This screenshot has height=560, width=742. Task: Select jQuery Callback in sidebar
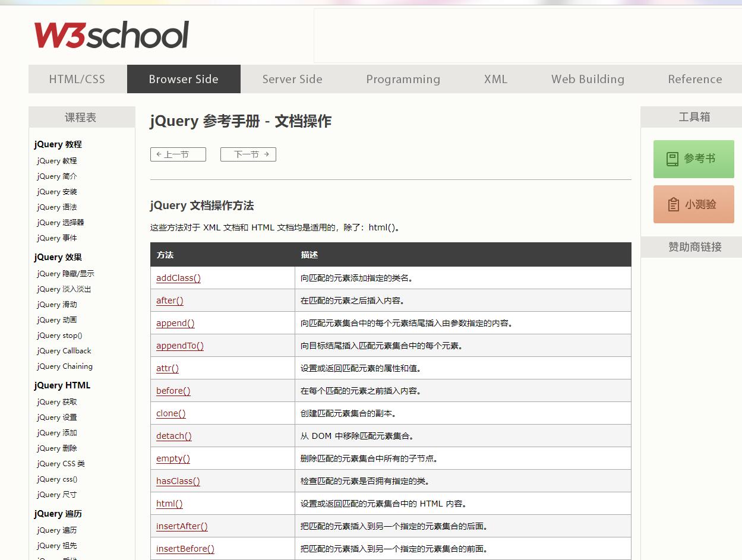64,350
